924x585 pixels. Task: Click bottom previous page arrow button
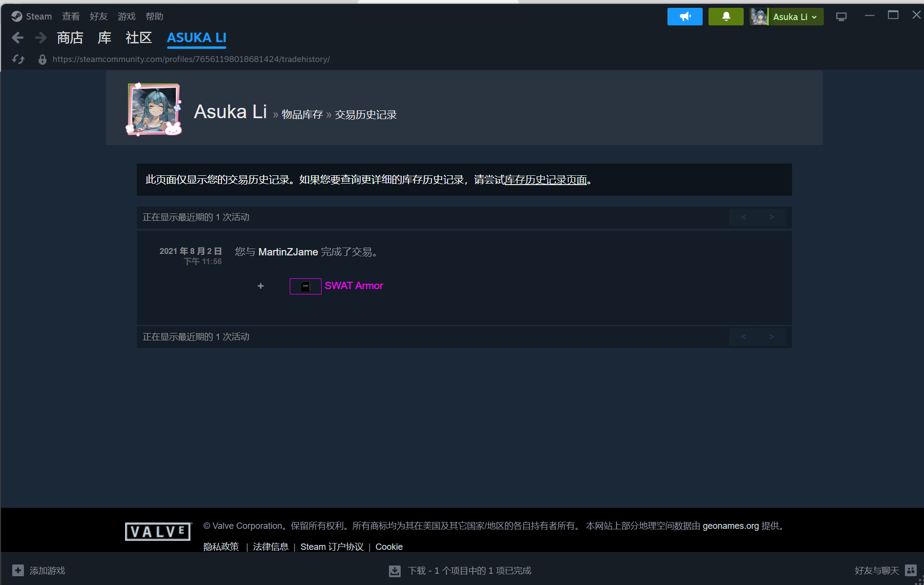pos(743,337)
